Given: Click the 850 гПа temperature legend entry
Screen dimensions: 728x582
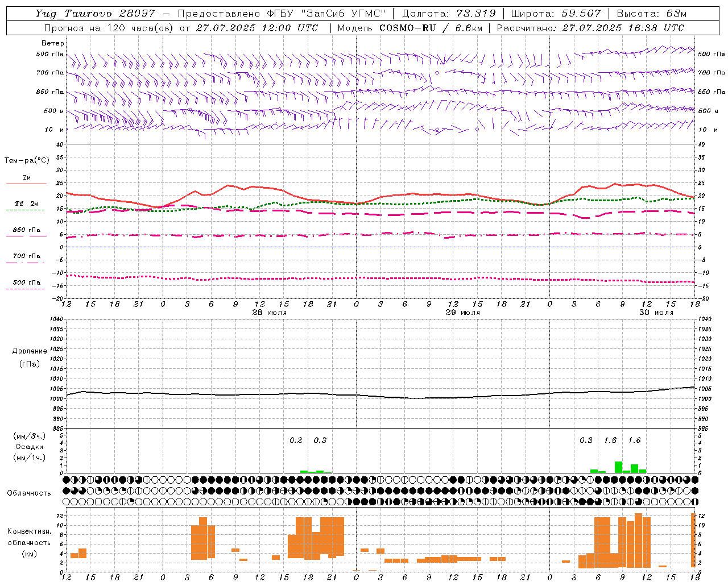Looking at the screenshot, I should (x=27, y=230).
